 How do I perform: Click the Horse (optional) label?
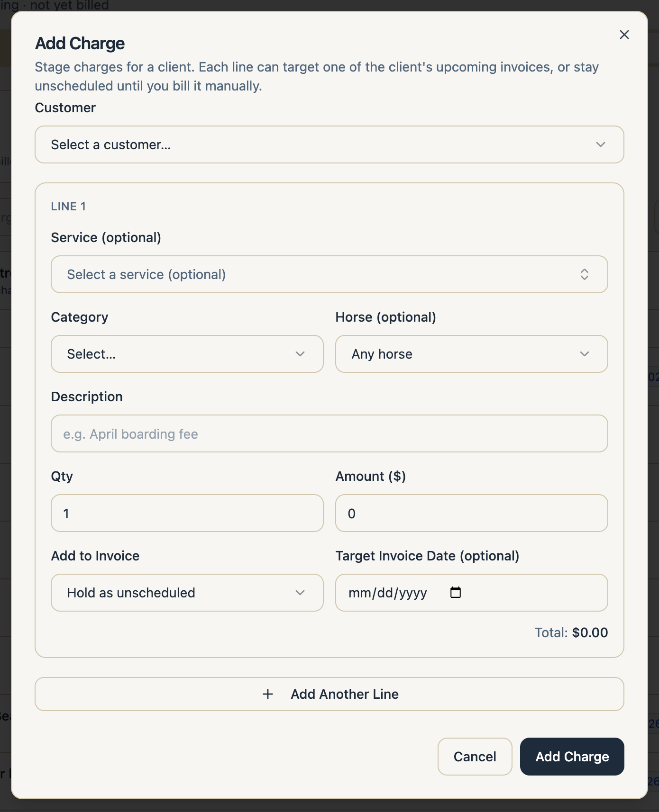386,317
